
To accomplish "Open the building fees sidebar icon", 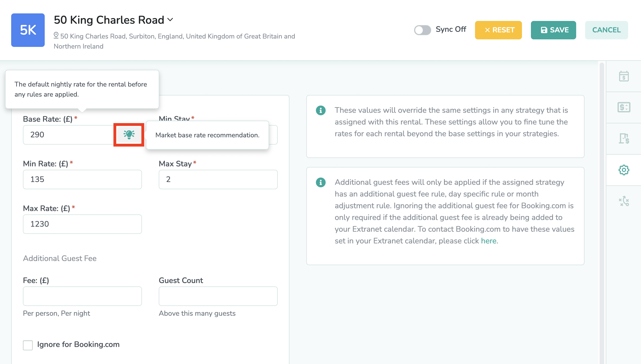I will [624, 138].
